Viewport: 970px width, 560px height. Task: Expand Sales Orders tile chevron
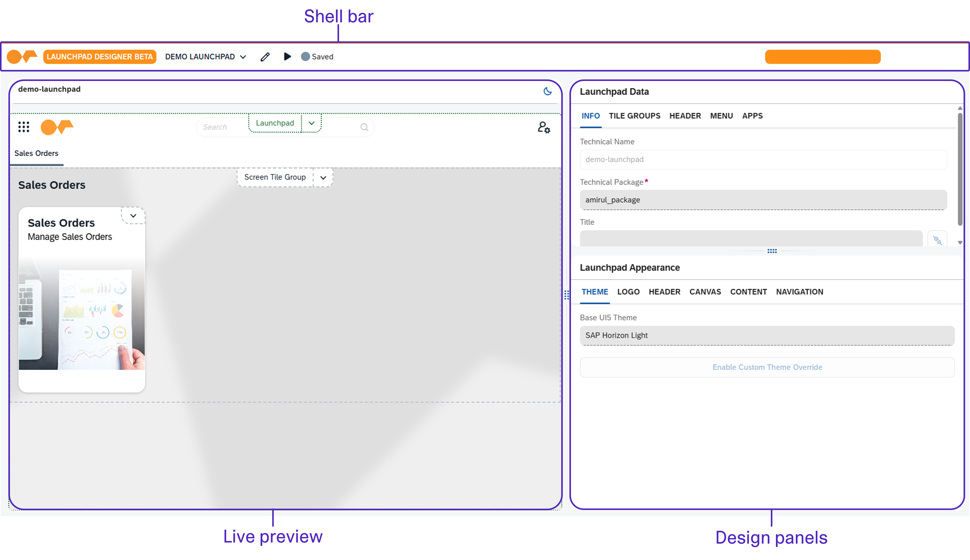click(133, 215)
